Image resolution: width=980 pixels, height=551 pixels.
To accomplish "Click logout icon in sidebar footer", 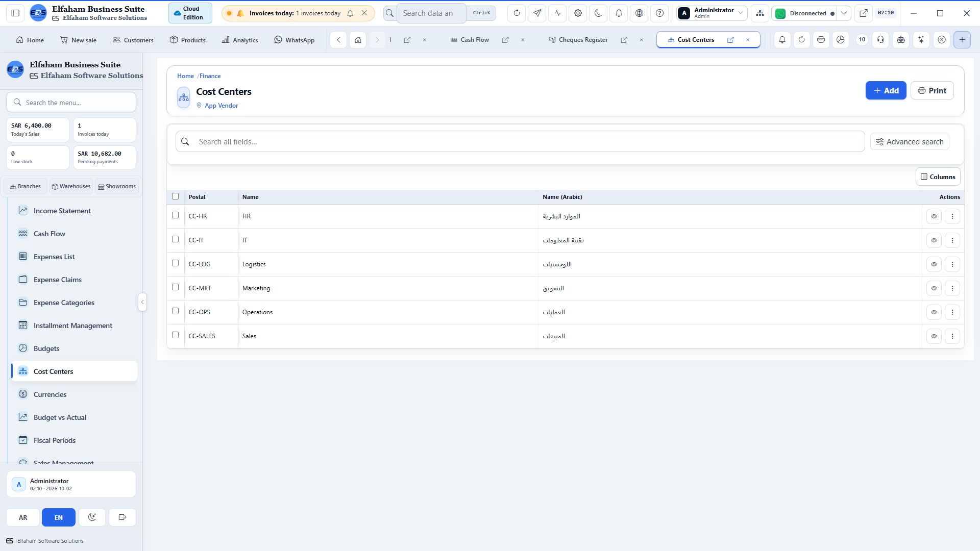I will pos(122,517).
